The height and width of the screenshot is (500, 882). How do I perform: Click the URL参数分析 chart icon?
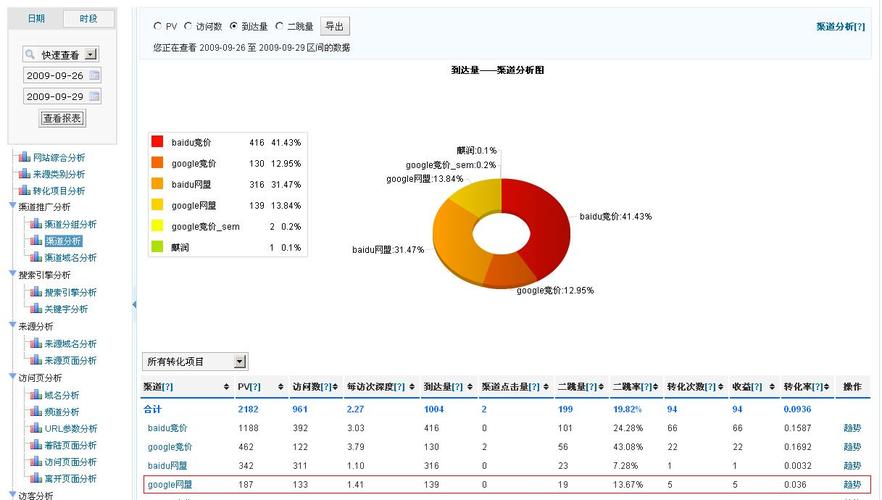coord(36,428)
